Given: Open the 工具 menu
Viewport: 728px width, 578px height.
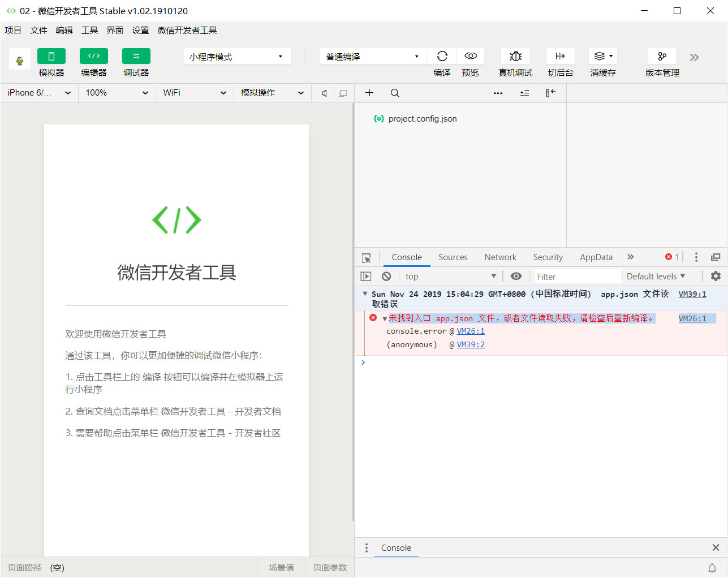Looking at the screenshot, I should (89, 31).
